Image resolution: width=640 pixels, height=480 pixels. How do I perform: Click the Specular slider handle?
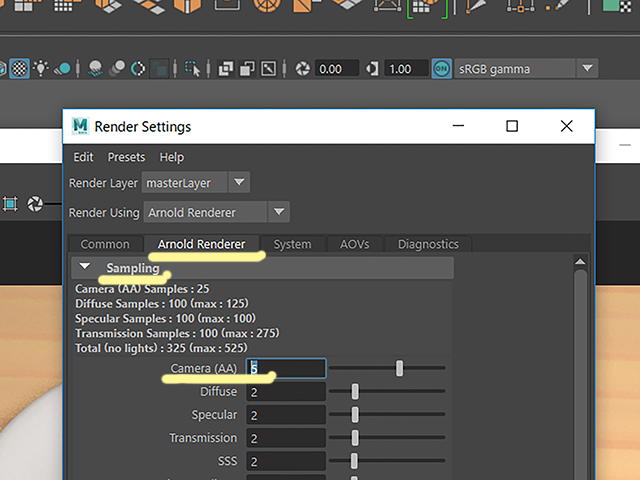[355, 415]
